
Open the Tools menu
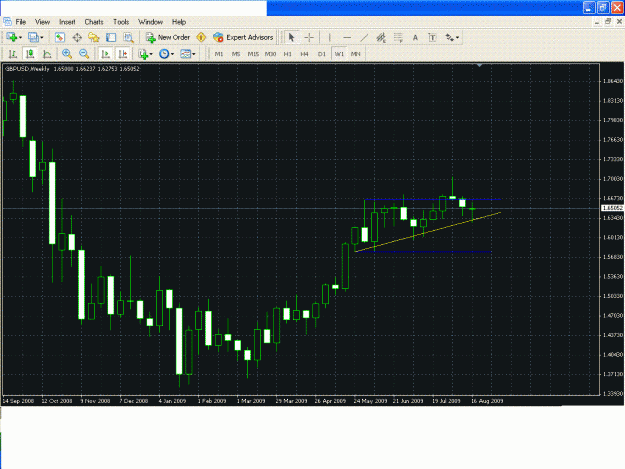(x=121, y=22)
